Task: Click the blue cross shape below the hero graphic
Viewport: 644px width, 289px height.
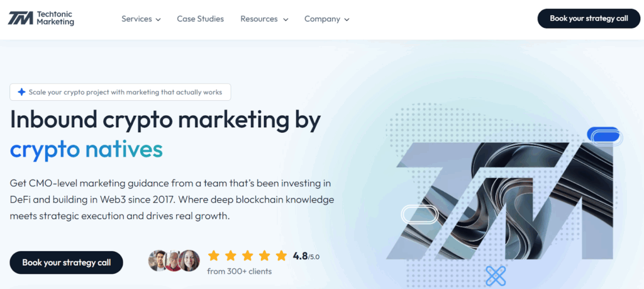Action: [x=496, y=275]
